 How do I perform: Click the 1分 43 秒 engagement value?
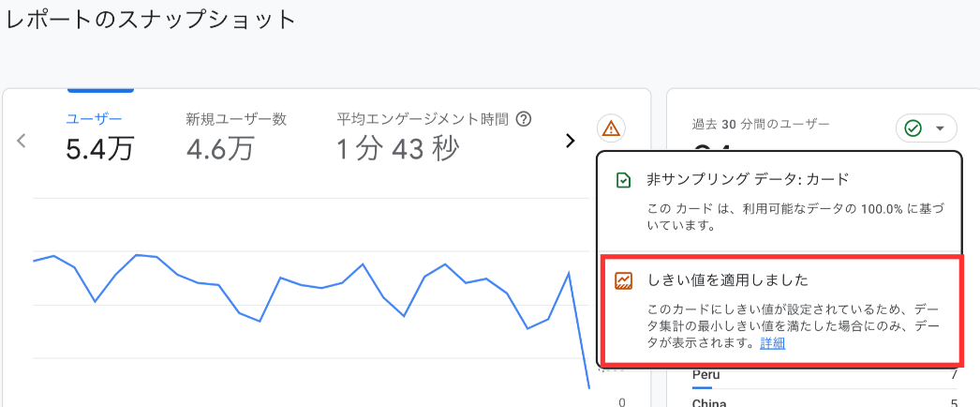coord(398,149)
